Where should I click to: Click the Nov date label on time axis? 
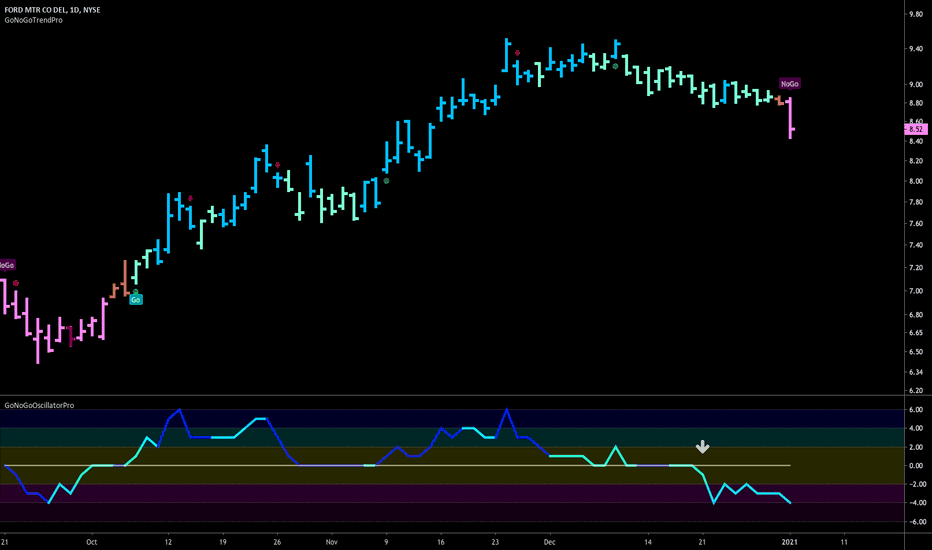point(331,542)
